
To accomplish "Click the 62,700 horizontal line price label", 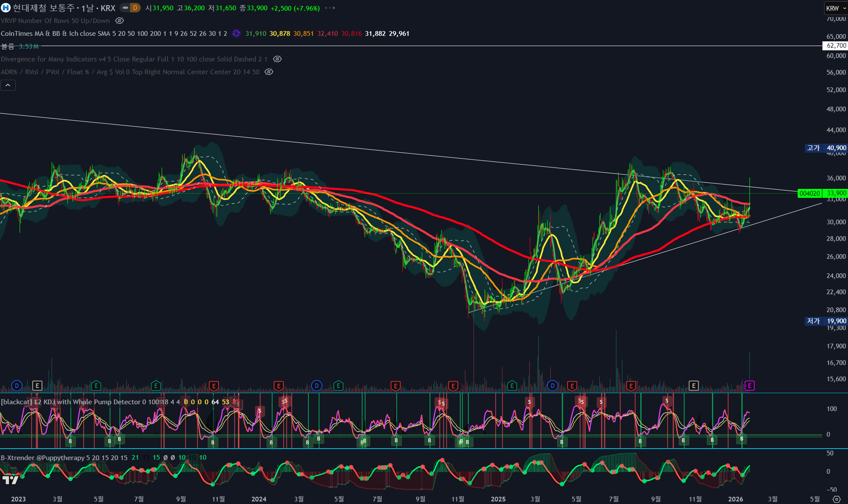I will point(835,46).
